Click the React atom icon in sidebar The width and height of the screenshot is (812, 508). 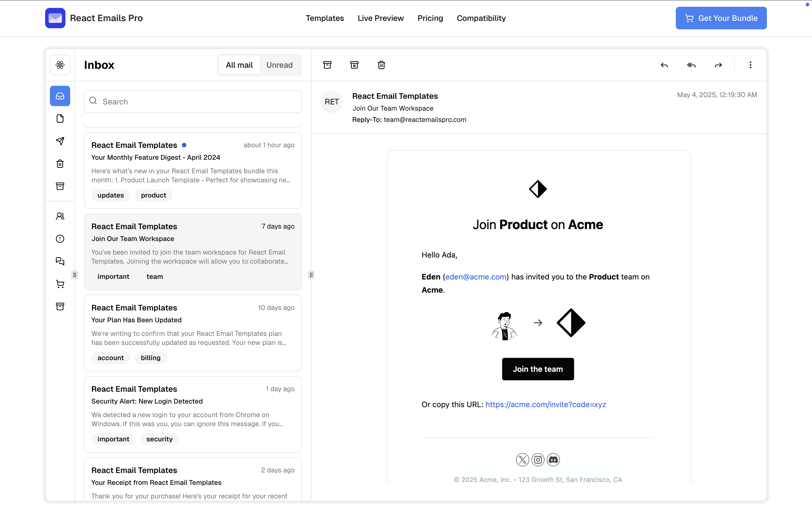tap(60, 65)
